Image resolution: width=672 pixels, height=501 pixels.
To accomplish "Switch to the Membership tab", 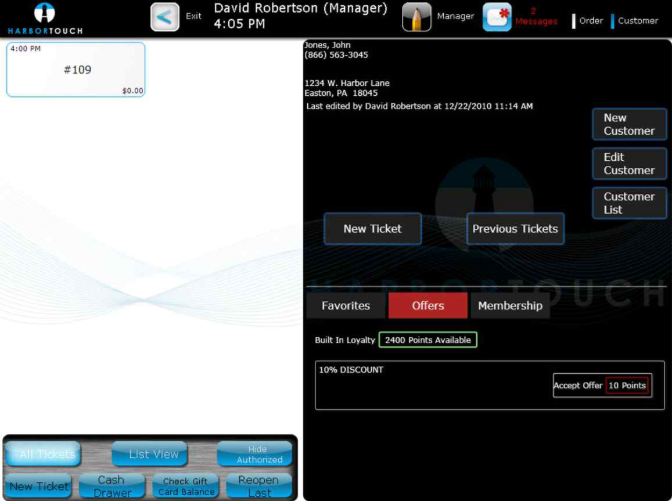I will [x=510, y=306].
